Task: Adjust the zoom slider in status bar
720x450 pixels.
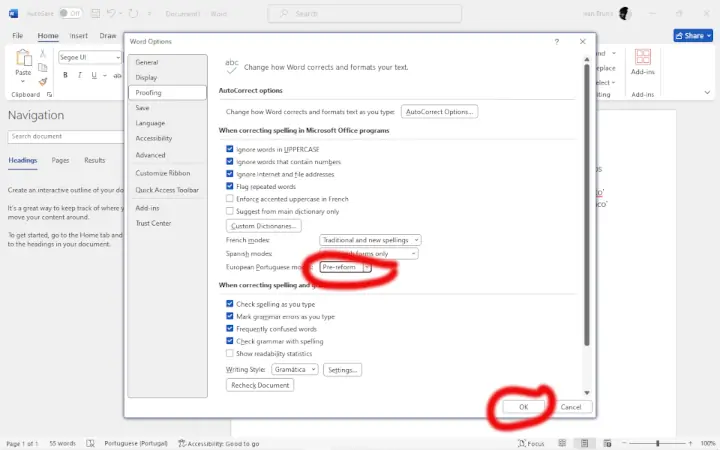Action: pyautogui.click(x=658, y=443)
